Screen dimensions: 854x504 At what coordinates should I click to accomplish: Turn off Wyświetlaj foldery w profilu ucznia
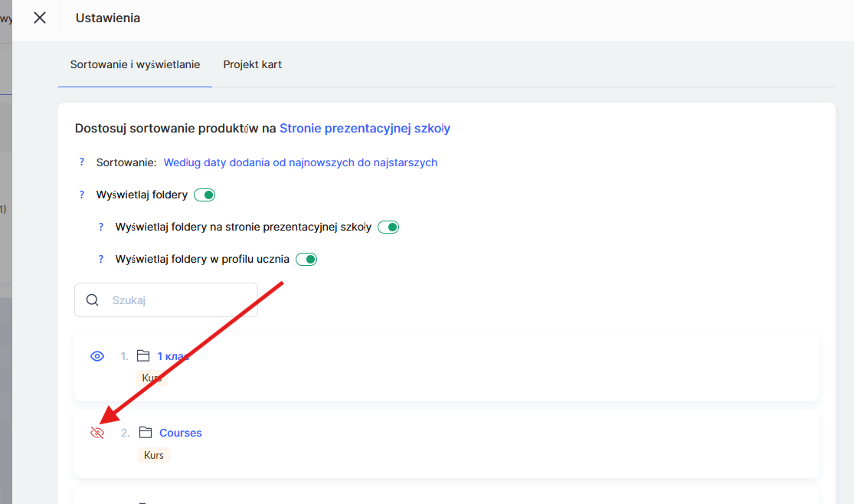[306, 260]
